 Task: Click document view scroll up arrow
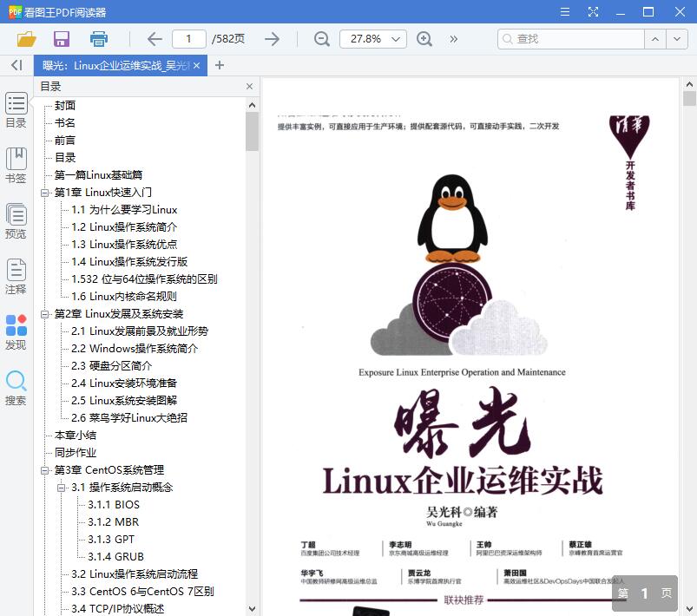click(689, 84)
